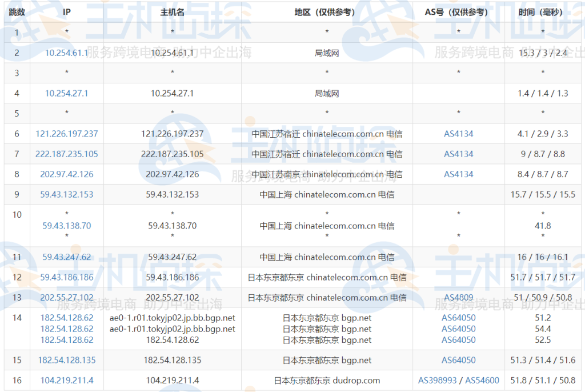Click the 10.254.27.1 IP link in hop 4

tap(67, 94)
